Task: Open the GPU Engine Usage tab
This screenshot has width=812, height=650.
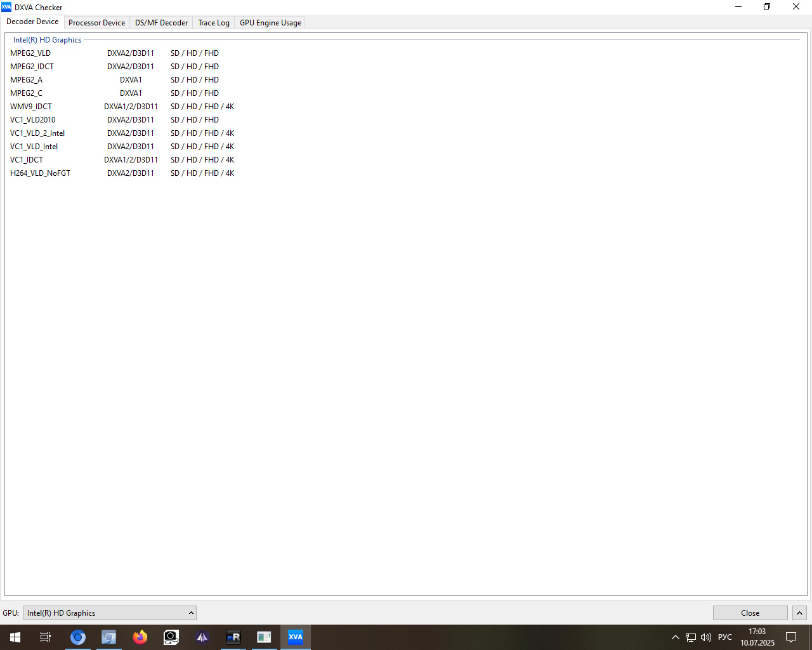Action: click(x=270, y=23)
